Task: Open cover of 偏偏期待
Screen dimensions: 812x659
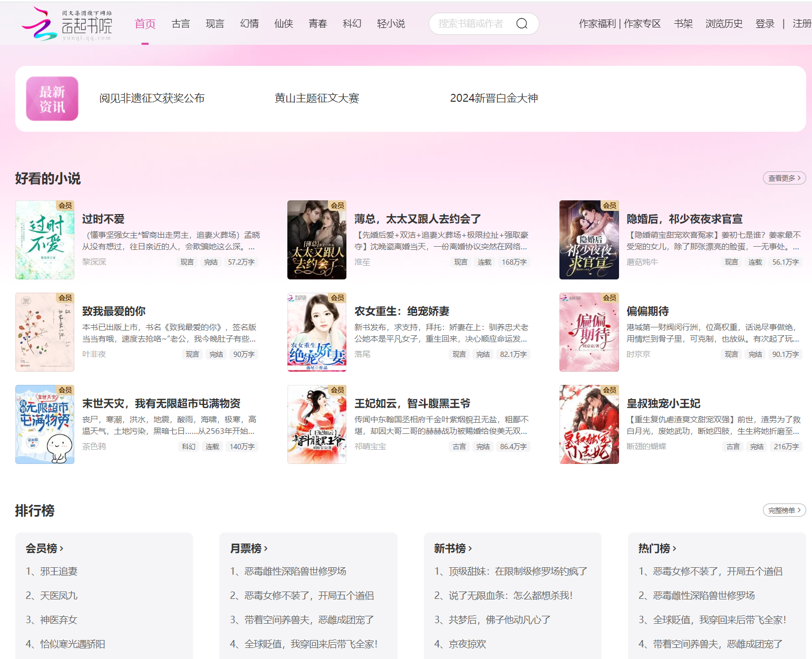Action: tap(589, 332)
